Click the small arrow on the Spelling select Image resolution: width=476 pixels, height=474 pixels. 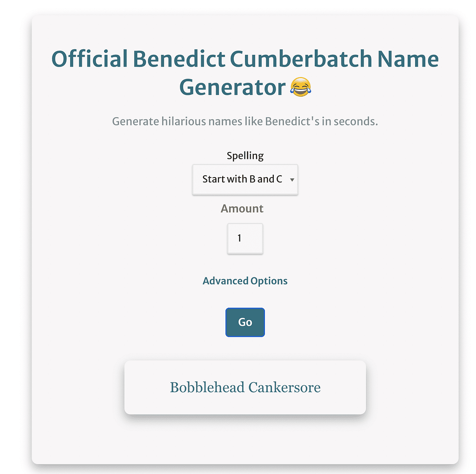[292, 179]
